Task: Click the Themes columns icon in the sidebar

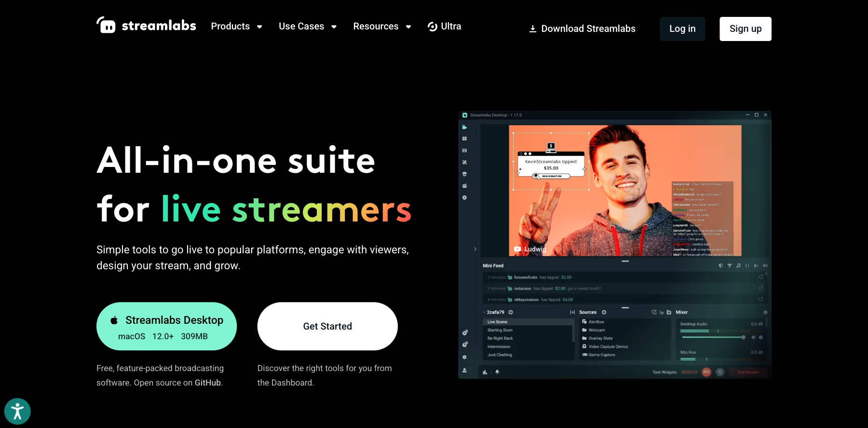Action: point(464,151)
